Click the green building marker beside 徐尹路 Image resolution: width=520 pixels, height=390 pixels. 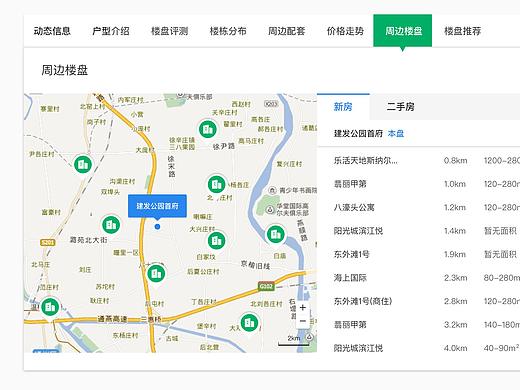point(208,129)
